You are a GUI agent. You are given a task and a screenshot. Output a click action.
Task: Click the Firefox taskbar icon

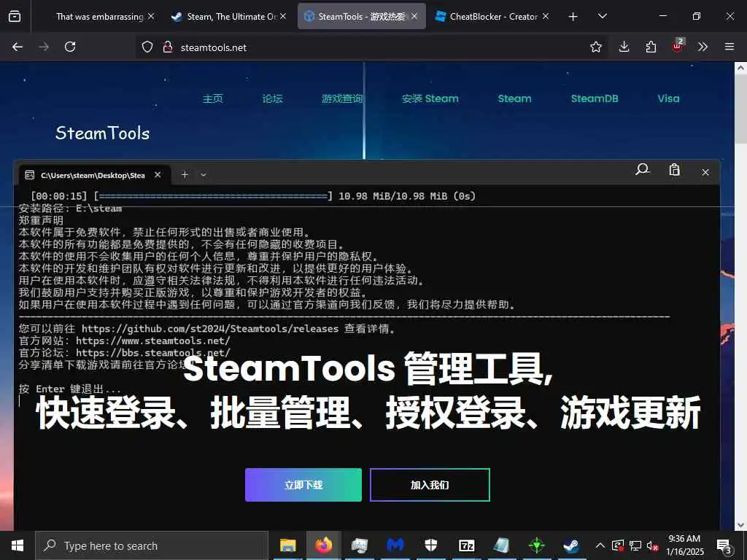[323, 545]
